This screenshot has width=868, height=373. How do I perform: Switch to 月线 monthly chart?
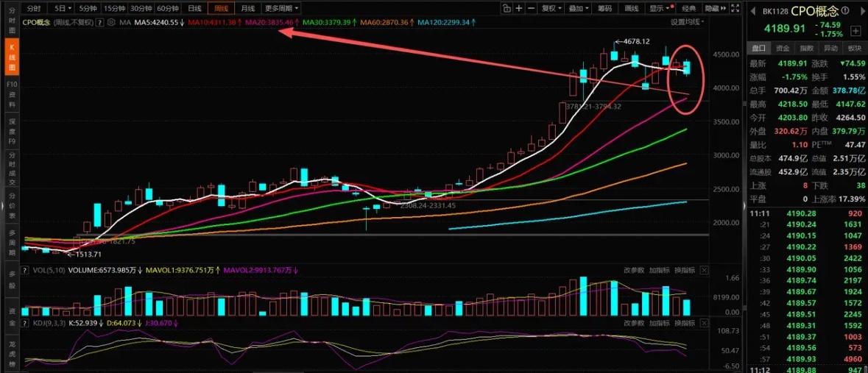247,8
